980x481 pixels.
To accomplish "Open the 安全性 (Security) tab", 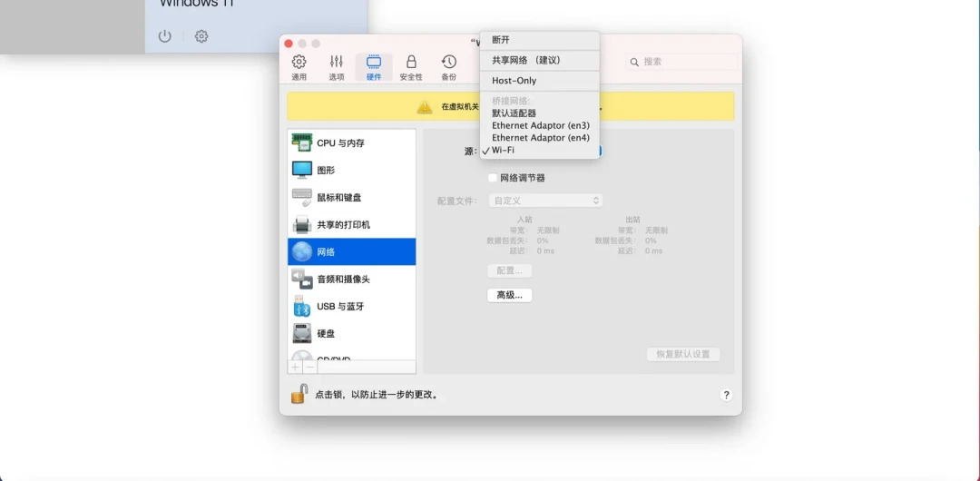I will (x=411, y=67).
